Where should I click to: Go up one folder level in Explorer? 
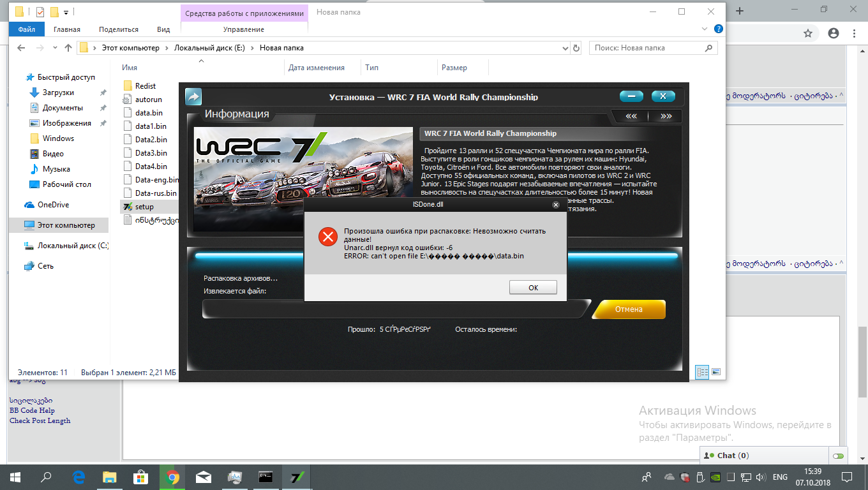pyautogui.click(x=68, y=48)
